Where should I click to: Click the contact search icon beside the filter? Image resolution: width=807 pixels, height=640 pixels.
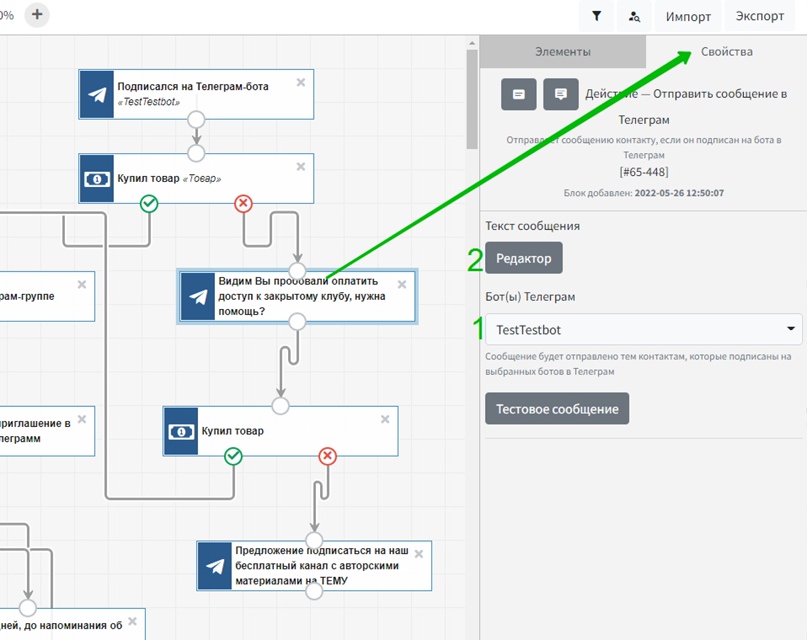634,16
